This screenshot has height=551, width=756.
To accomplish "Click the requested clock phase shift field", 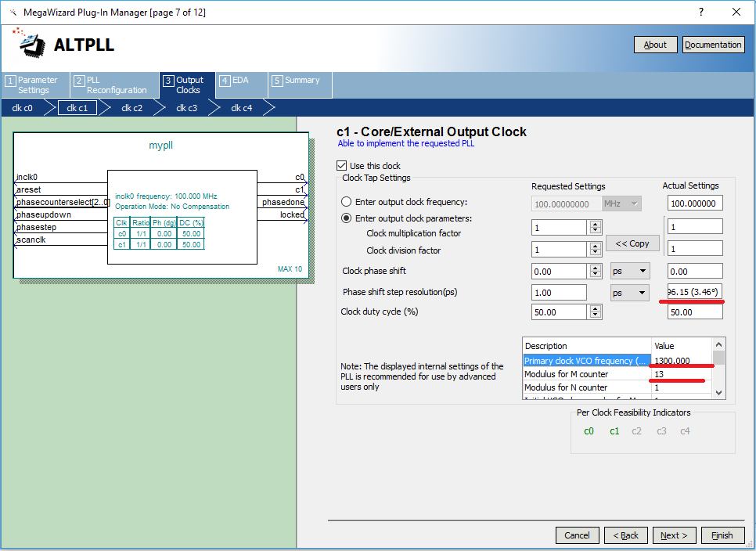I will point(560,272).
